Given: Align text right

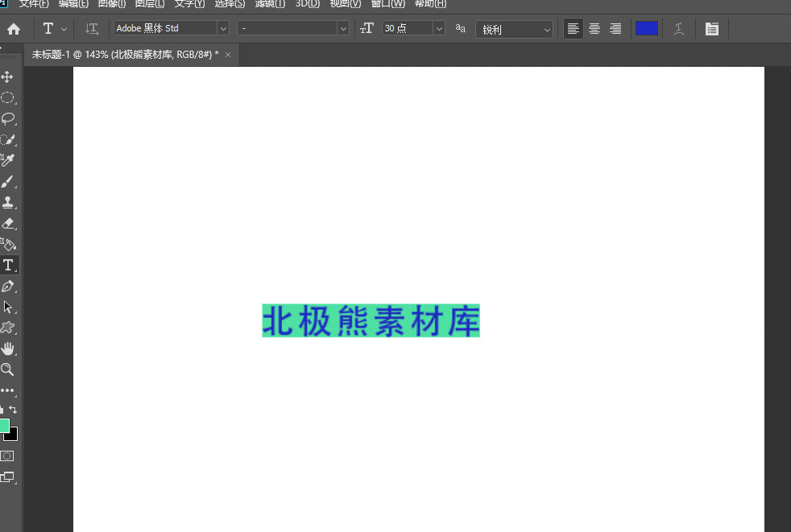Looking at the screenshot, I should [x=615, y=29].
